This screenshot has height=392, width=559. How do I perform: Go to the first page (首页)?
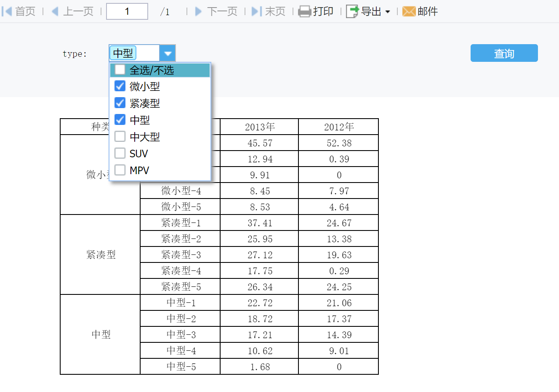tap(19, 11)
